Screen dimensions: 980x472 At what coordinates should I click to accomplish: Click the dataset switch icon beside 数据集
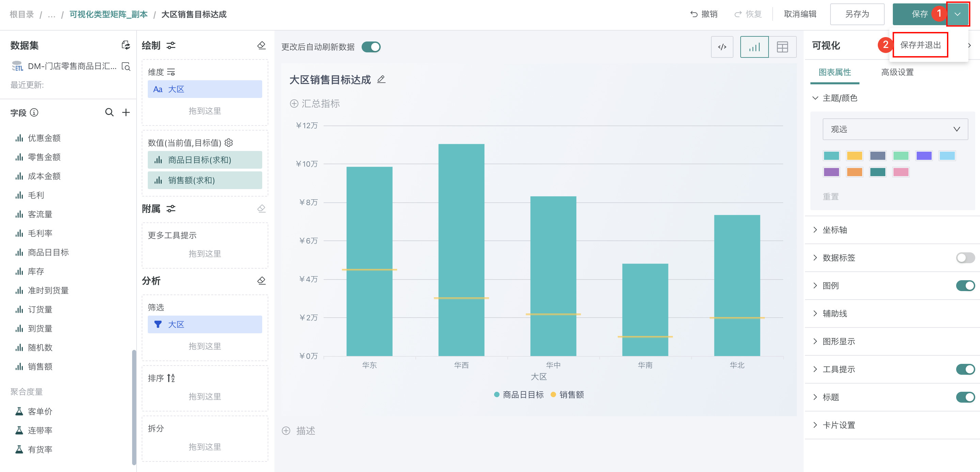[x=126, y=45]
